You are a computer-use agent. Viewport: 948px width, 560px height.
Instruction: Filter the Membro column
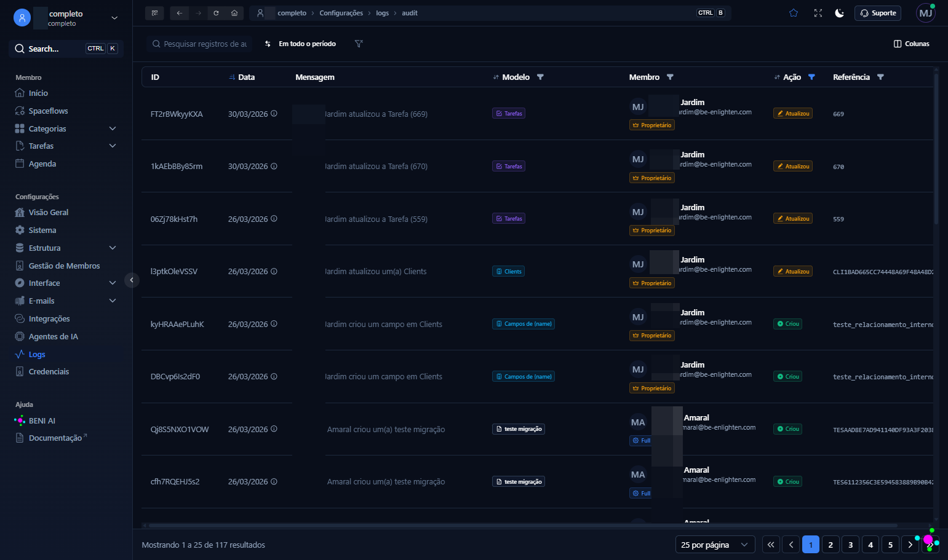670,77
